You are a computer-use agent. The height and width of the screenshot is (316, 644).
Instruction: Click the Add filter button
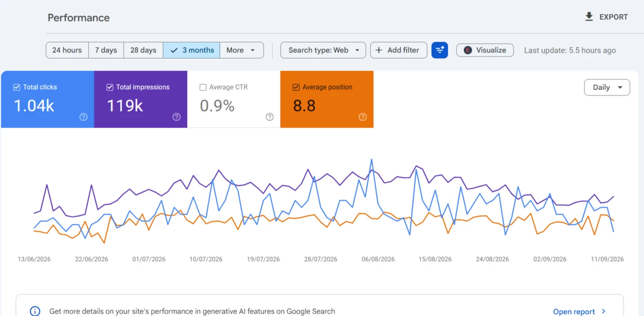398,50
